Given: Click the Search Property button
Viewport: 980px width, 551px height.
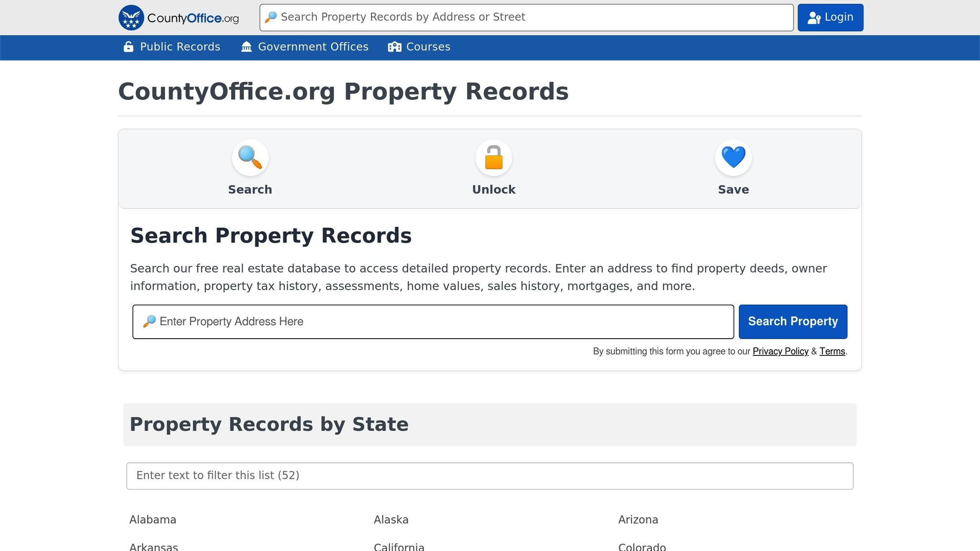Looking at the screenshot, I should coord(792,321).
